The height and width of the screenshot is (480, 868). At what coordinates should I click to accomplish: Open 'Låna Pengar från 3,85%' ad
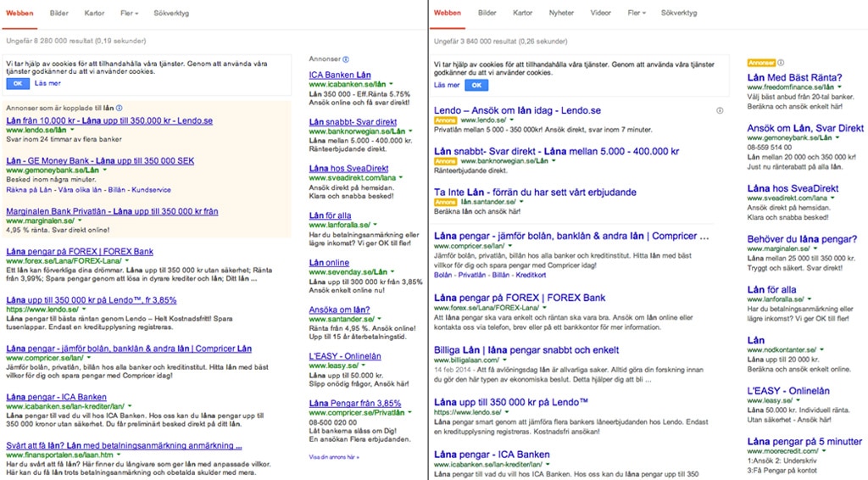pos(355,403)
